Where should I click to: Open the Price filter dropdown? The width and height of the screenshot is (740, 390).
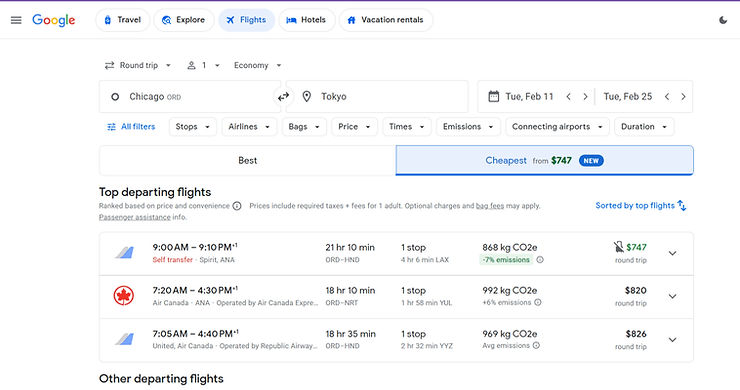[354, 127]
